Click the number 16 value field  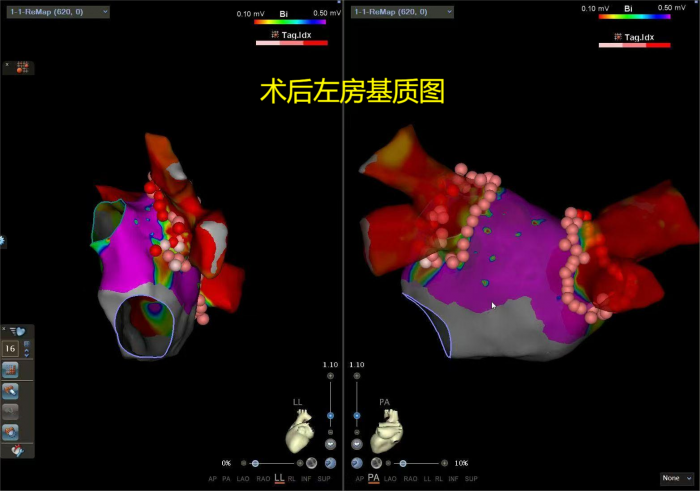coord(11,348)
